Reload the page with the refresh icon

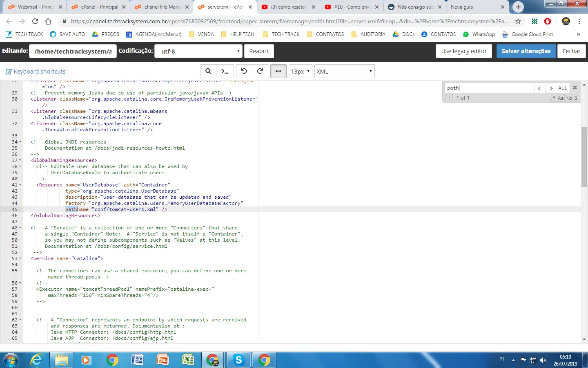pyautogui.click(x=35, y=21)
